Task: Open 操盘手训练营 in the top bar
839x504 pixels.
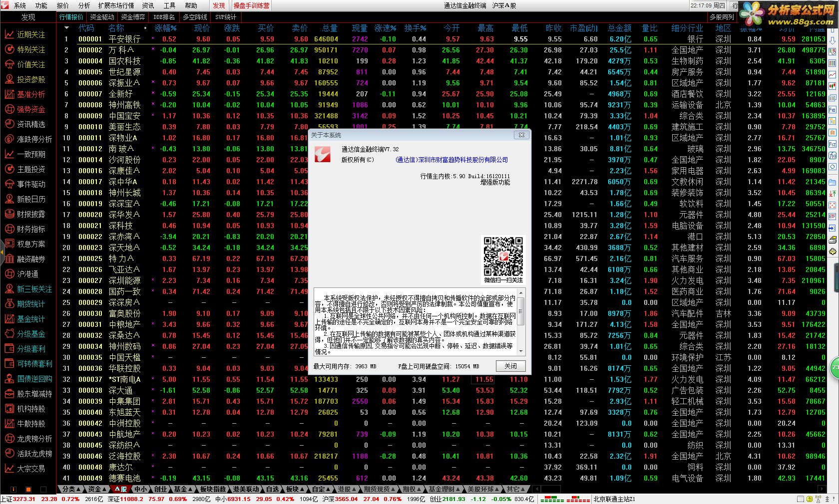Action: tap(251, 5)
